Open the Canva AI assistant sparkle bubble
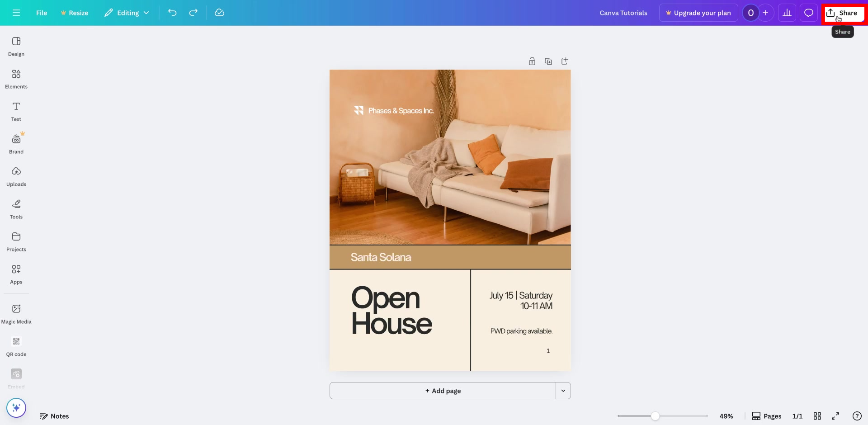This screenshot has width=868, height=425. click(16, 407)
